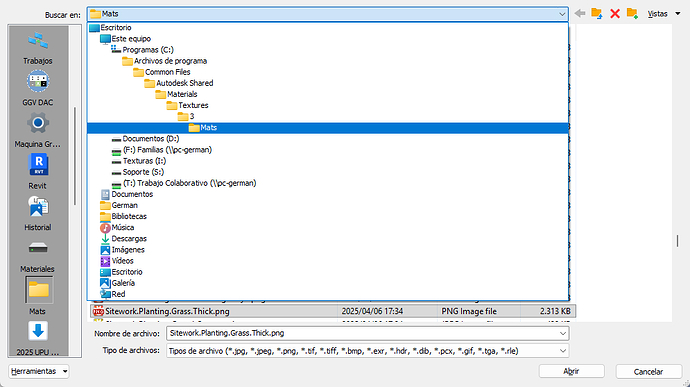Open the Materiales drive shortcut
The height and width of the screenshot is (387, 690).
(x=38, y=256)
